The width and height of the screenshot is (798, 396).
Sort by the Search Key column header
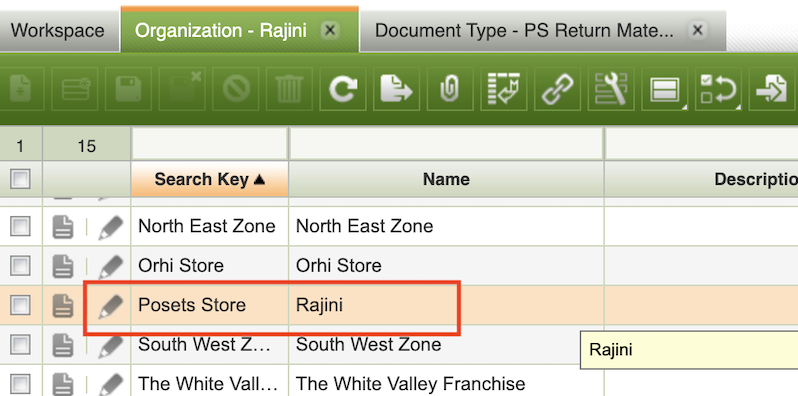pos(210,179)
